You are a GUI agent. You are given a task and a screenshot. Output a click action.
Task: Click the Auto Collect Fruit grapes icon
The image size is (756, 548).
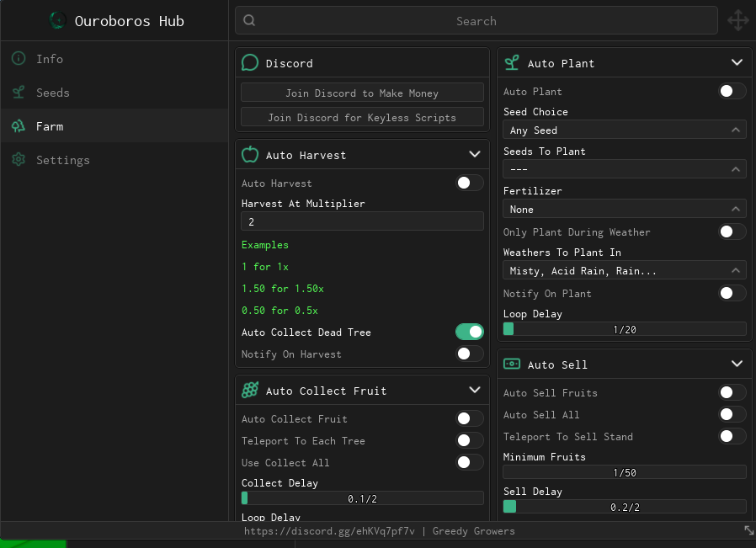pos(250,390)
